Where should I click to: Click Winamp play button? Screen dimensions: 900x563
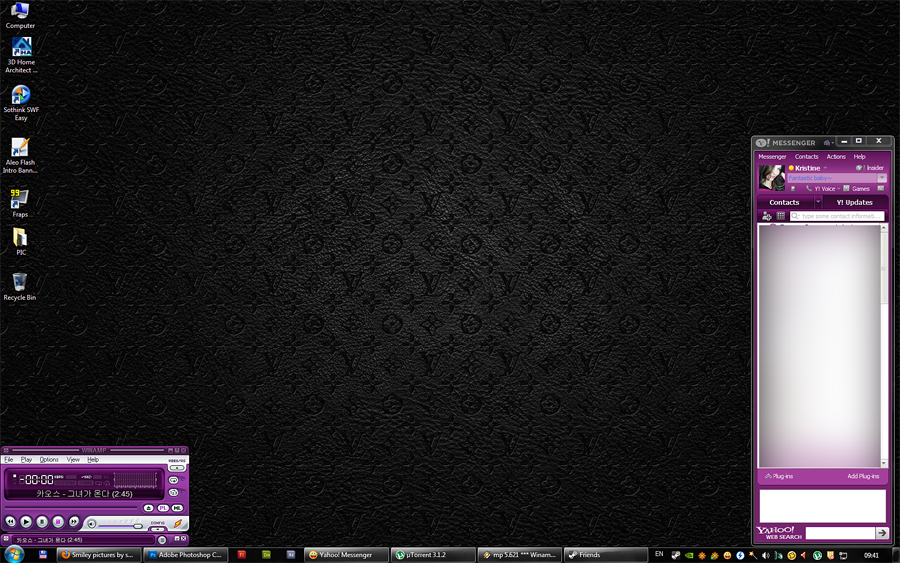click(26, 522)
